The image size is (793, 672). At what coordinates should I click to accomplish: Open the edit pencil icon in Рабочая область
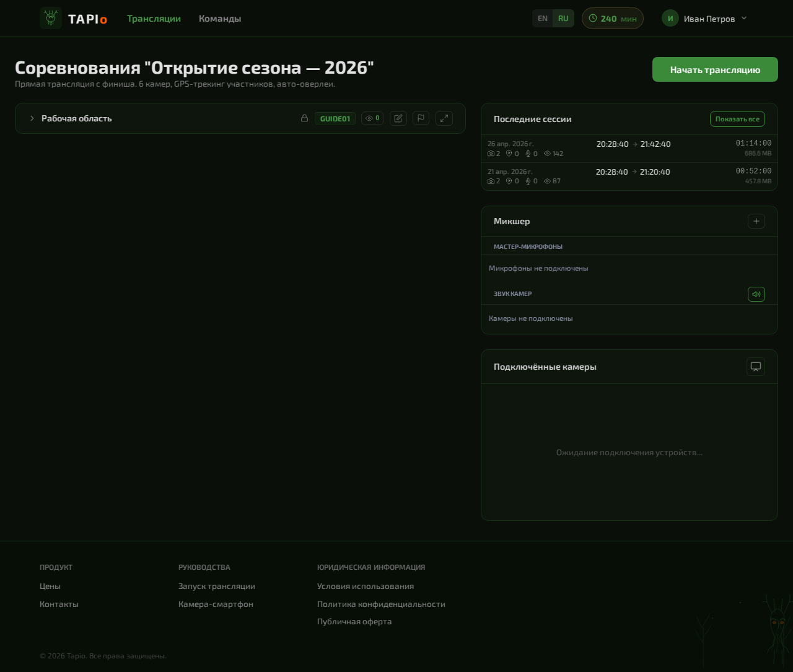[398, 118]
